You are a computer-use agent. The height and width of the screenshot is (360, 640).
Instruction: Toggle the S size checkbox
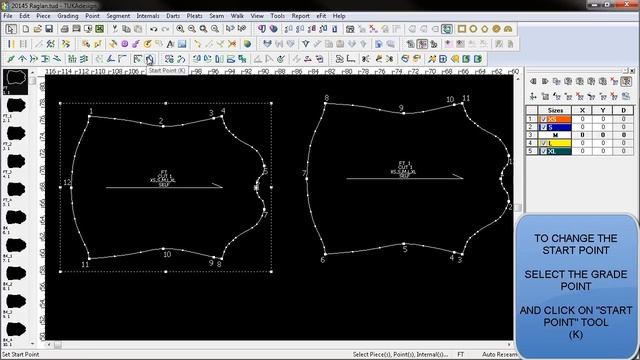pos(543,127)
